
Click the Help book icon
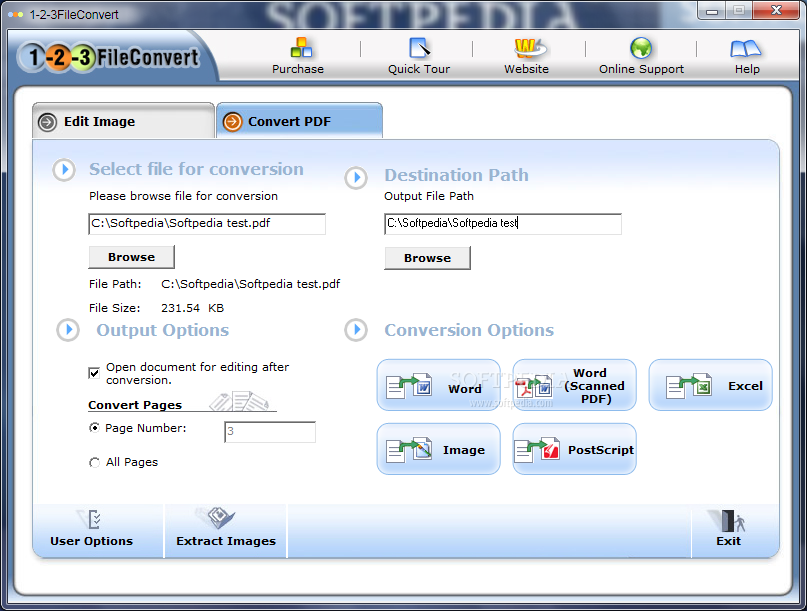pyautogui.click(x=745, y=48)
